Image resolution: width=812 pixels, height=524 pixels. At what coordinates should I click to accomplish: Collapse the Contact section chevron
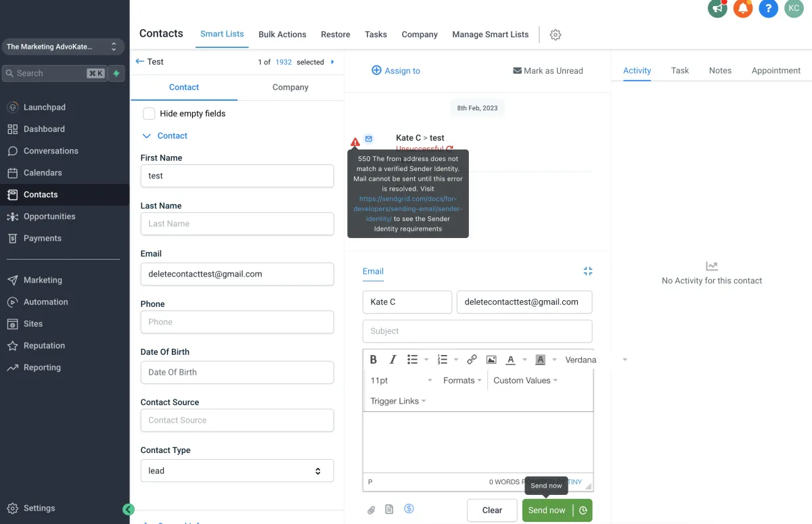point(147,136)
